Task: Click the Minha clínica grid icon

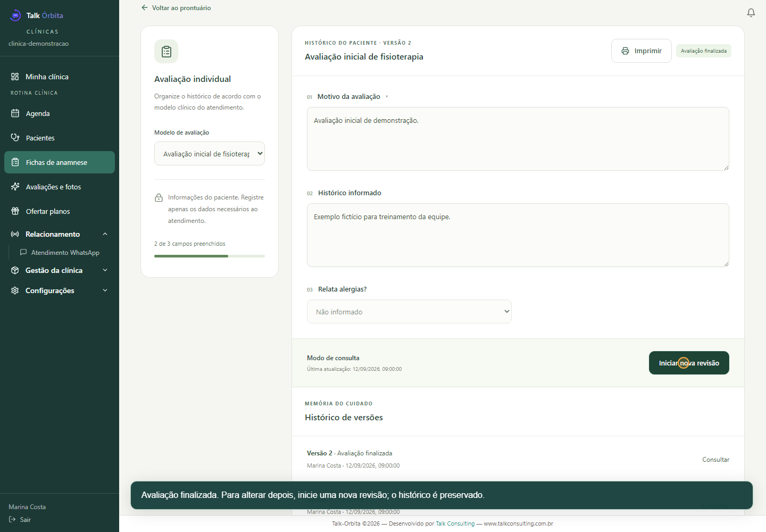Action: (15, 77)
